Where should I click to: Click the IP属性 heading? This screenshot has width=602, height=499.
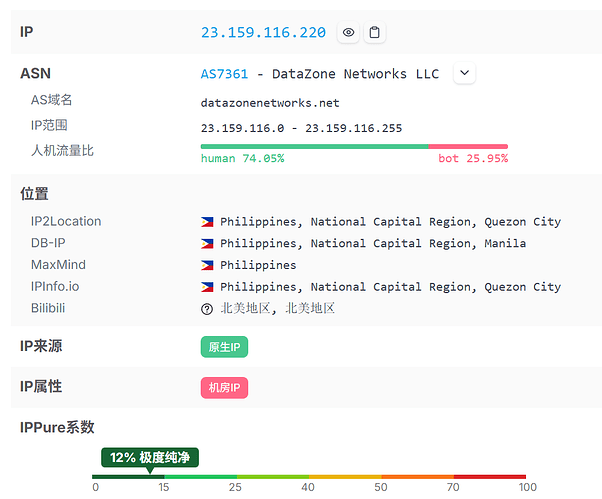click(x=41, y=387)
